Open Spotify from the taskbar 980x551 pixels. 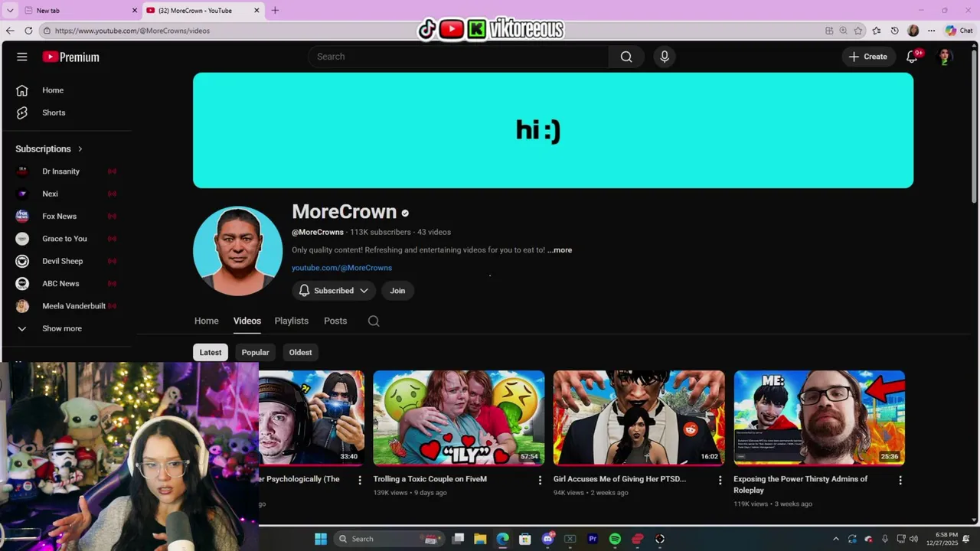point(615,539)
